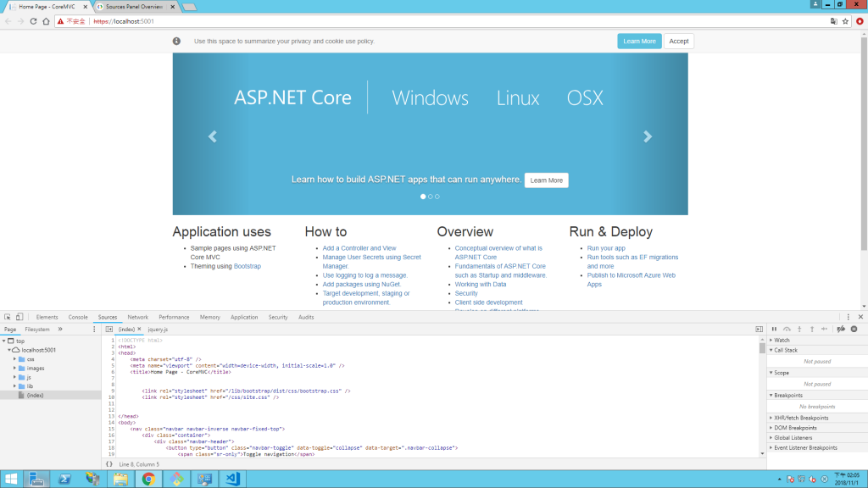Reload the page in Chrome
868x488 pixels.
pyautogui.click(x=33, y=21)
